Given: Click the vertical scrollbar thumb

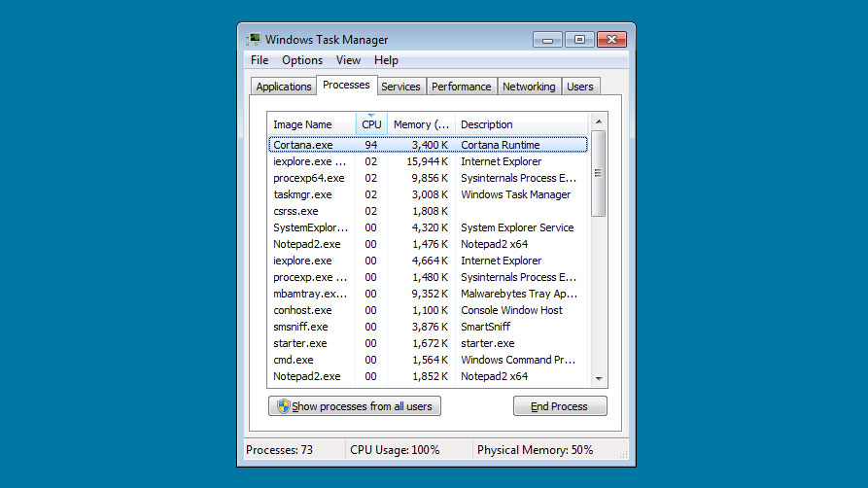Looking at the screenshot, I should coord(599,173).
